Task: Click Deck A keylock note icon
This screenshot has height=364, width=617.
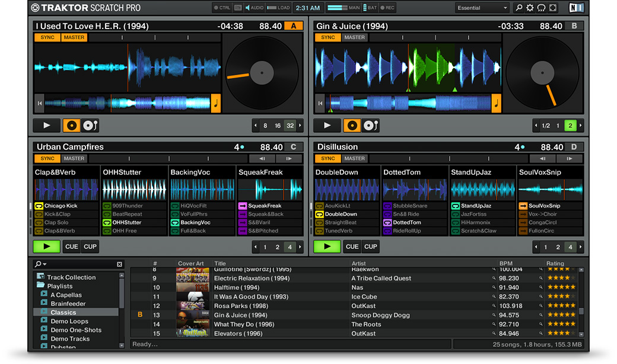Action: (x=215, y=103)
